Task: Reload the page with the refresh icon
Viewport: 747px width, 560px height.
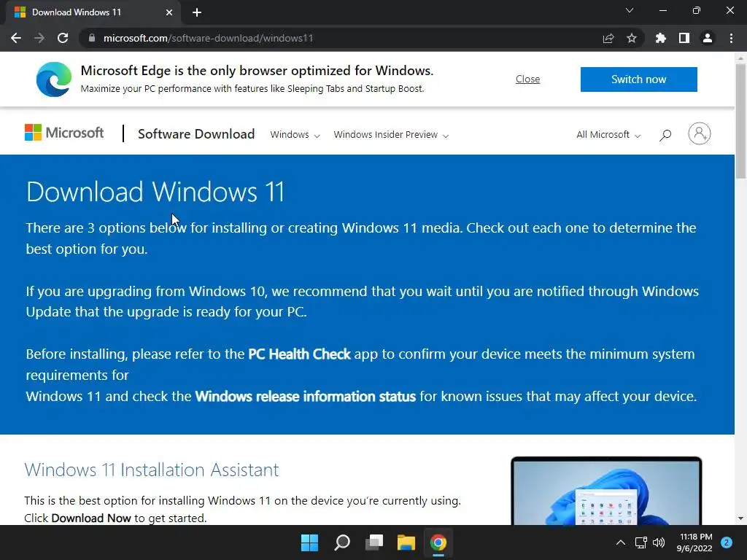Action: 63,38
